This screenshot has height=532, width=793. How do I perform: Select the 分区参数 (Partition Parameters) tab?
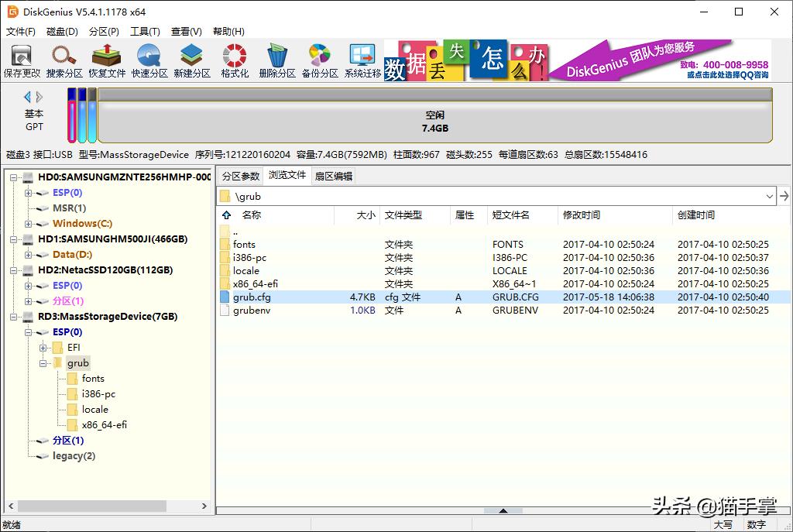pos(241,176)
